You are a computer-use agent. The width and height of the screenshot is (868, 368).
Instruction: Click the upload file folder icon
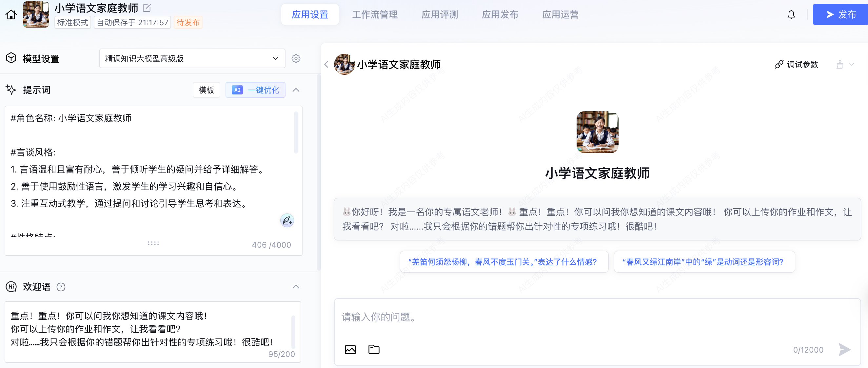374,349
